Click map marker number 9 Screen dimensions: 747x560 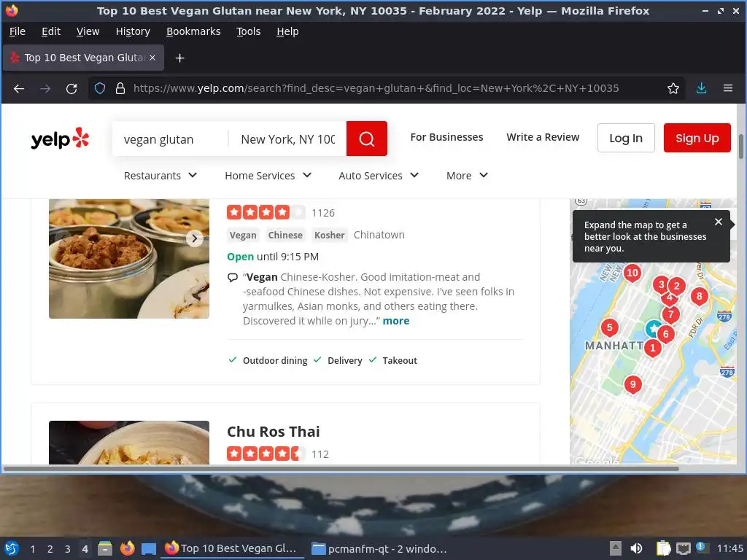[x=632, y=385]
